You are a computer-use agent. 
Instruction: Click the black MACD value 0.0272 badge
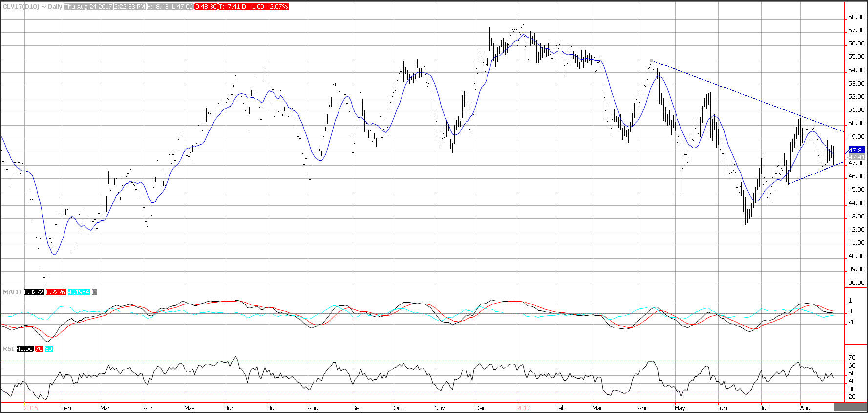tap(34, 292)
